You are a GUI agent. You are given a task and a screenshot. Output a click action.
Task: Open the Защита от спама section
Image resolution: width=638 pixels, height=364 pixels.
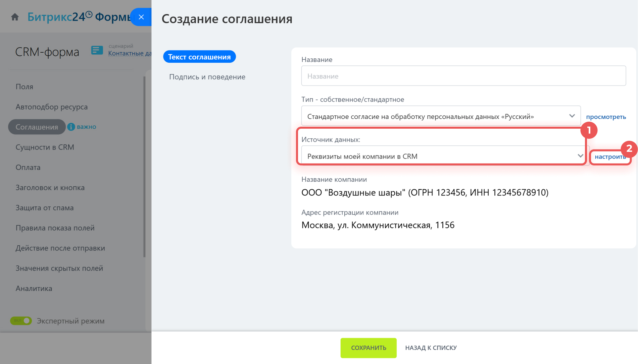pyautogui.click(x=45, y=208)
